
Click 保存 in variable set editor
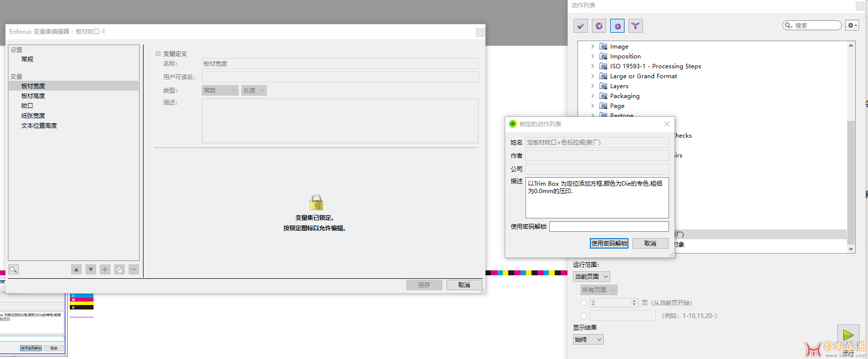tap(424, 285)
